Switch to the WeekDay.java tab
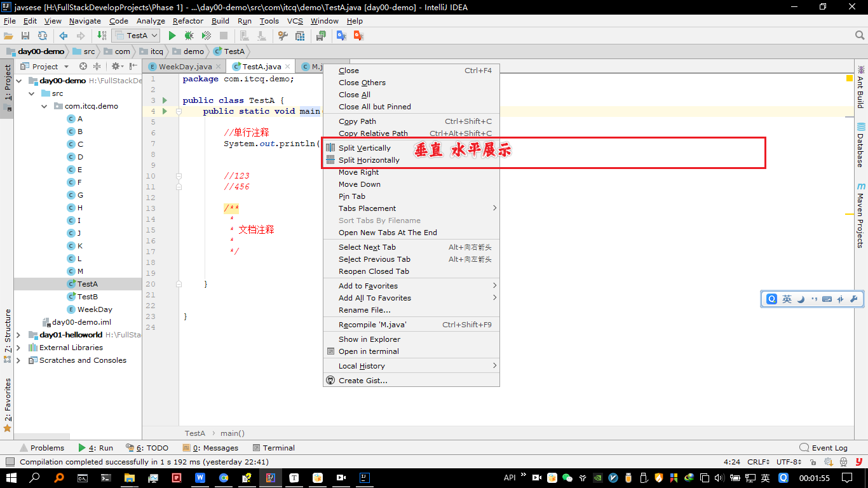Viewport: 868px width, 488px height. [x=185, y=66]
